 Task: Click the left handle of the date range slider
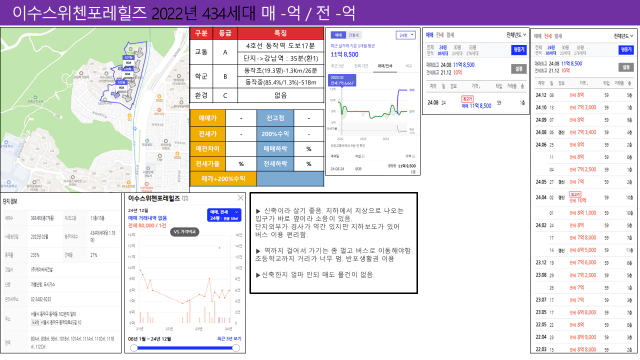click(x=134, y=348)
